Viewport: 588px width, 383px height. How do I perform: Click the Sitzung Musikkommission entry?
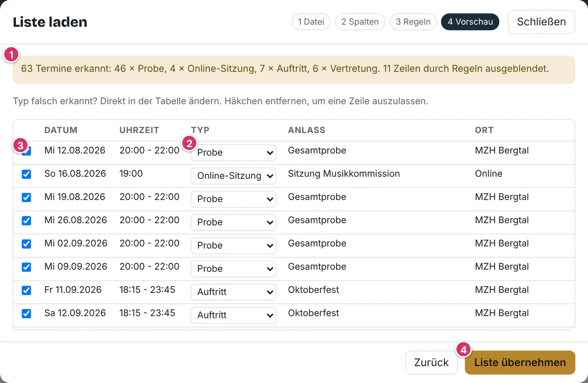(x=344, y=173)
